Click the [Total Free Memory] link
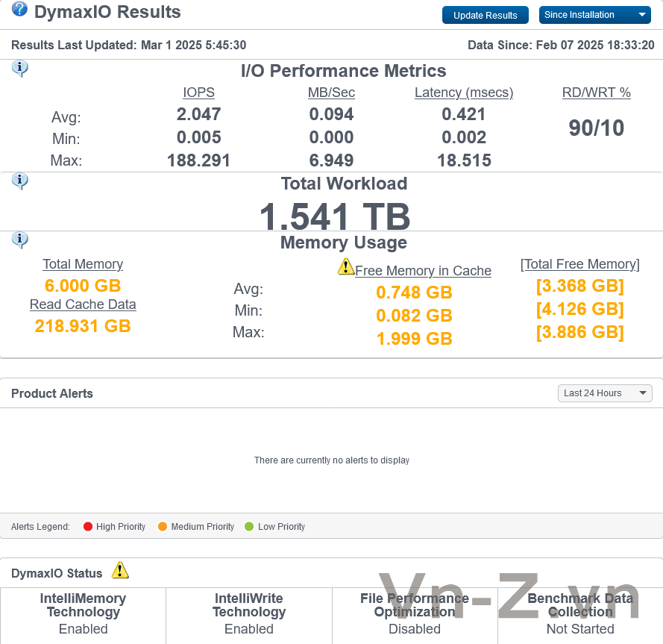The height and width of the screenshot is (644, 663). point(580,264)
